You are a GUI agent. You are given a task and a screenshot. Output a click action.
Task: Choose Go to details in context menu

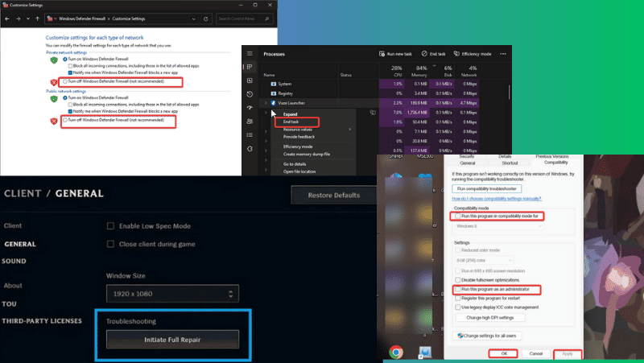295,164
